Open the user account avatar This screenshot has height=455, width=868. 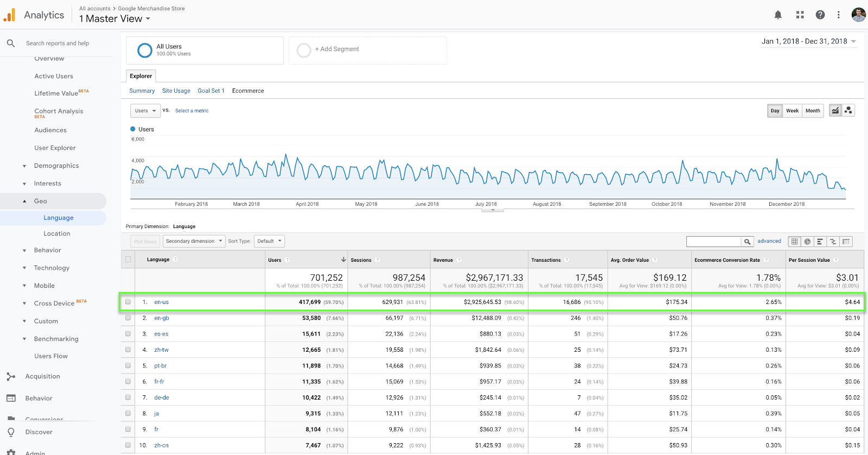pyautogui.click(x=858, y=15)
